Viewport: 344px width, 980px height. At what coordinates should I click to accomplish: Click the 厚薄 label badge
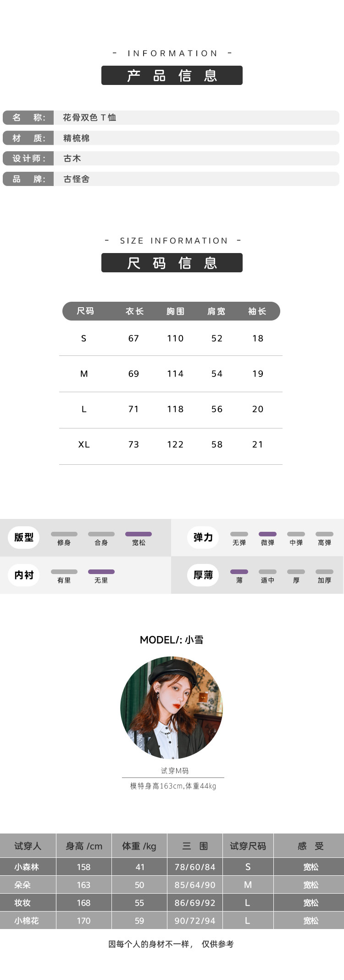[203, 575]
